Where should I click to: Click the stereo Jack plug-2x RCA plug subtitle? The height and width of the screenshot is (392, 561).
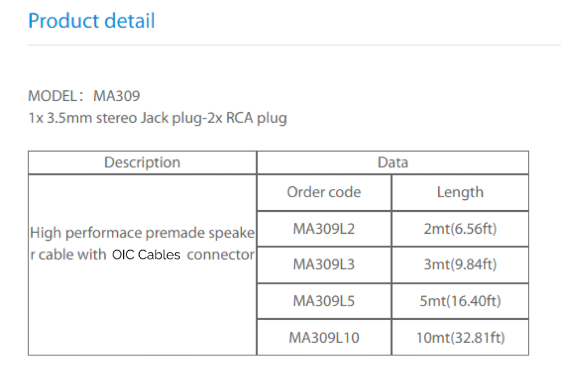(157, 118)
